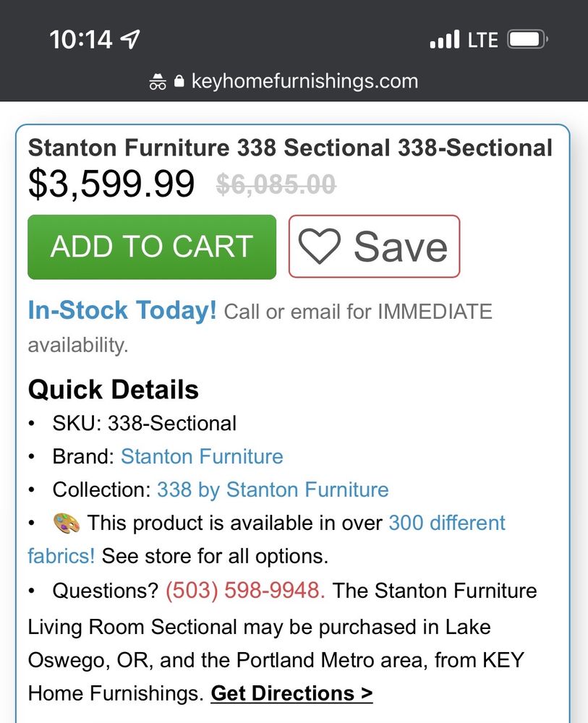Image resolution: width=588 pixels, height=723 pixels.
Task: Tap the 10:14 clock in status bar
Action: coord(80,39)
